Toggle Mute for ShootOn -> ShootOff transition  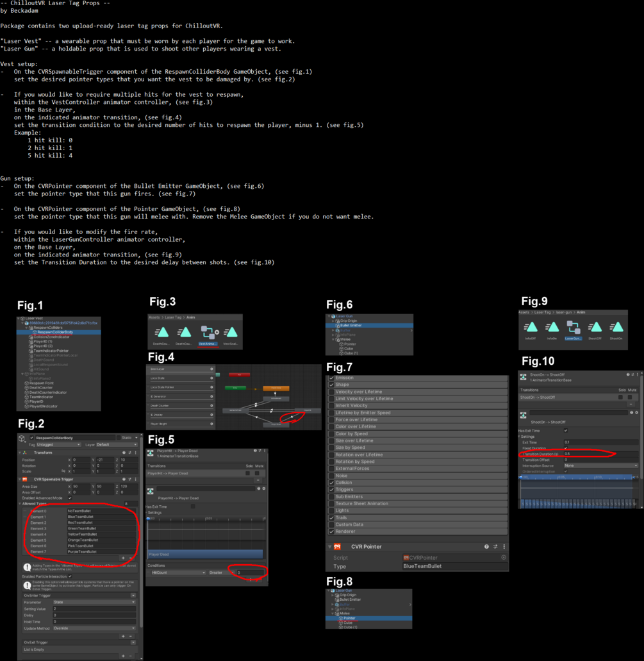point(630,397)
